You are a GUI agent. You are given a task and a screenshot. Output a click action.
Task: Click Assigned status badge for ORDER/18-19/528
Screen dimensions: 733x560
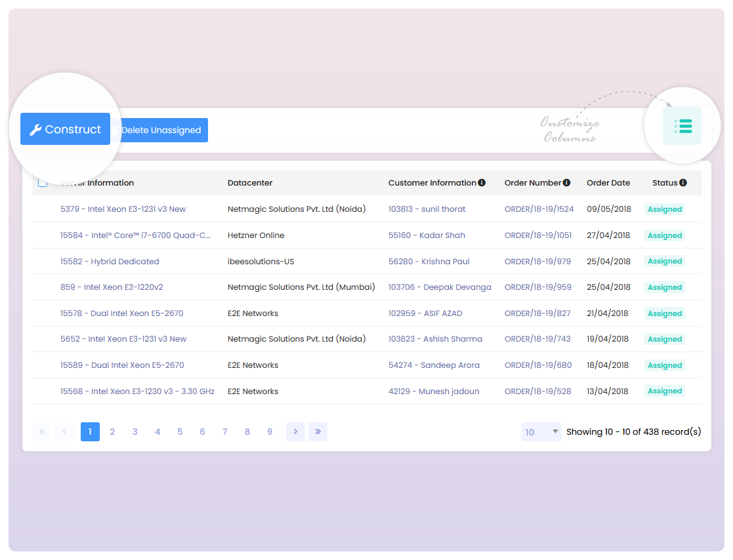click(x=665, y=391)
